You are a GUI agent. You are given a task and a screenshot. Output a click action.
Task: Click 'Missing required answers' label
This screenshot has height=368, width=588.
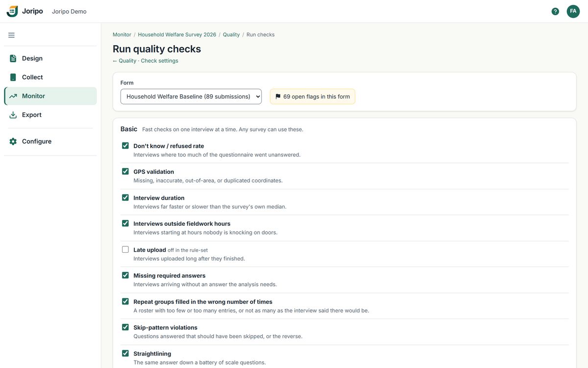tap(170, 276)
